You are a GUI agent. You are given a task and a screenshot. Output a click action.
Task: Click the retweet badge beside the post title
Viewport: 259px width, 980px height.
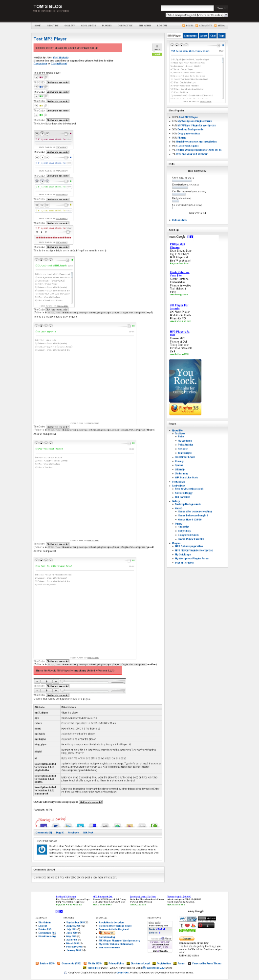[x=157, y=50]
